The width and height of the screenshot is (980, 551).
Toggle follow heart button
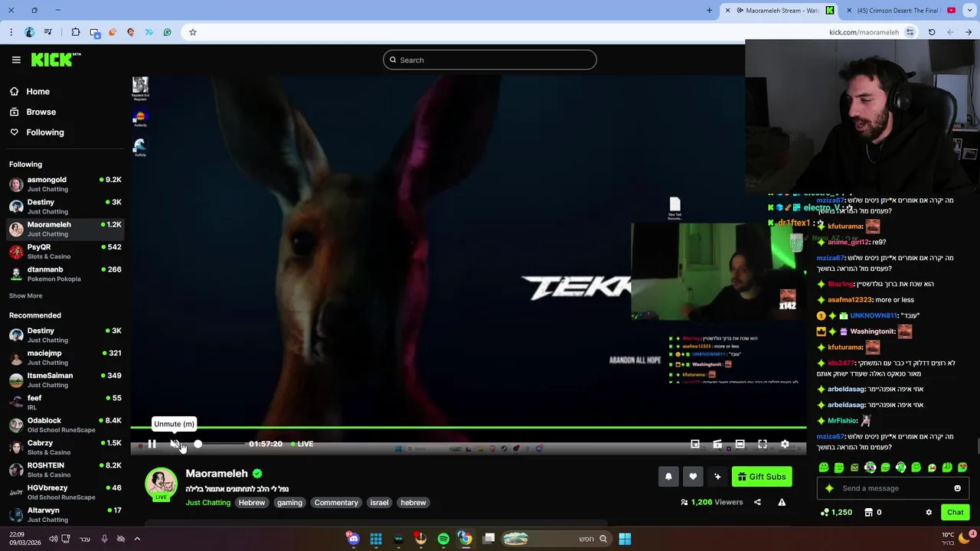click(x=693, y=477)
